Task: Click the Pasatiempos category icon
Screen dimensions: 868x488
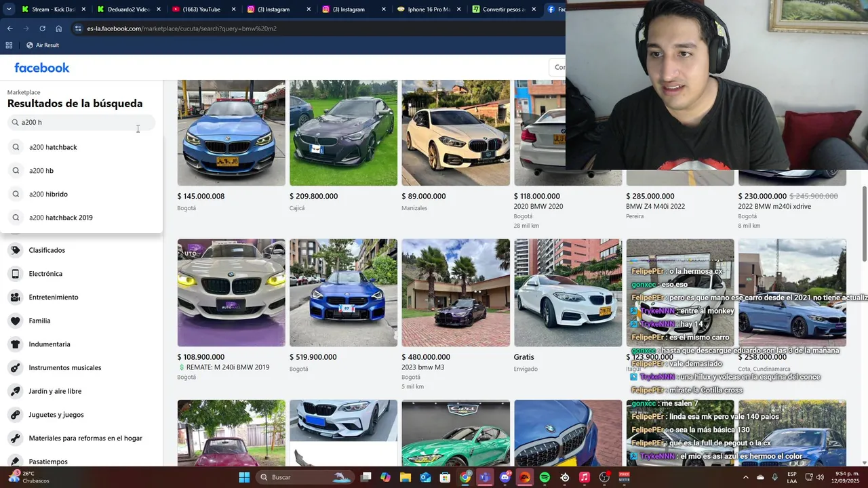Action: point(15,462)
